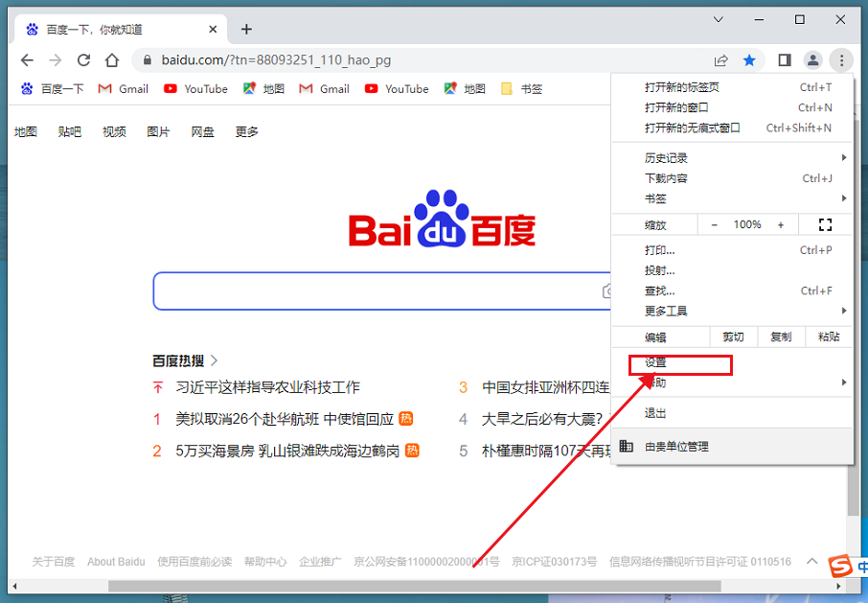Open the second 地图 maps bookmark
Screen dimensions: 868x603
tap(465, 88)
